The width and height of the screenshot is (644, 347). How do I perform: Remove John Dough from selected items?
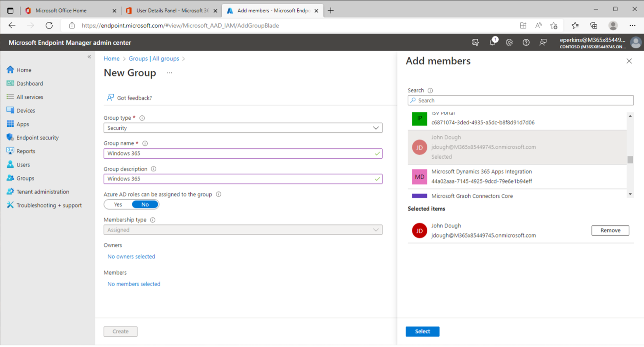click(610, 230)
